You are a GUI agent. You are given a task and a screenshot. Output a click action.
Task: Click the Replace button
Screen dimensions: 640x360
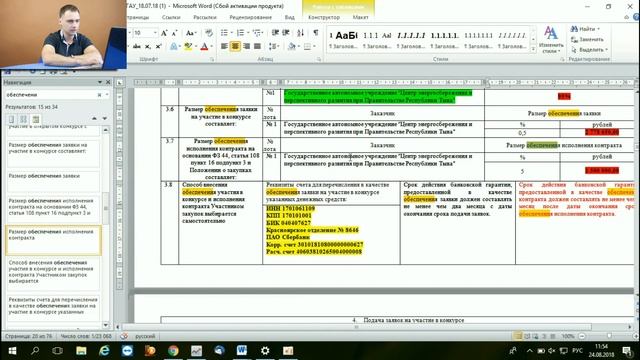587,40
